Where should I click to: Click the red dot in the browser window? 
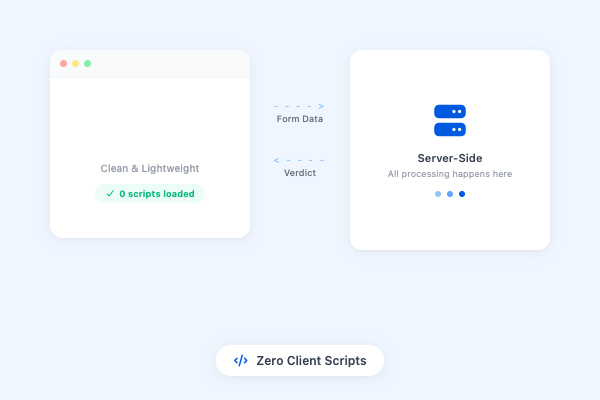[64, 63]
